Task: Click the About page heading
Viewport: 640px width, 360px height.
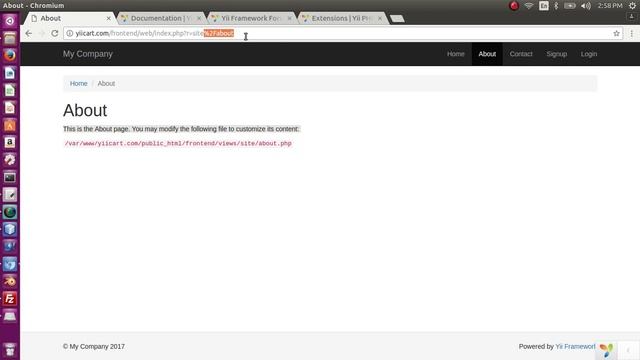Action: point(85,110)
